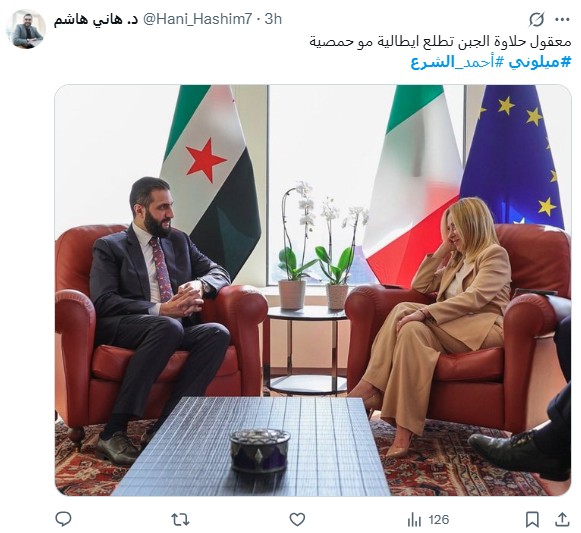Screen dimensions: 581x533
Task: Repost this tweet using the retweet icon
Action: click(180, 520)
